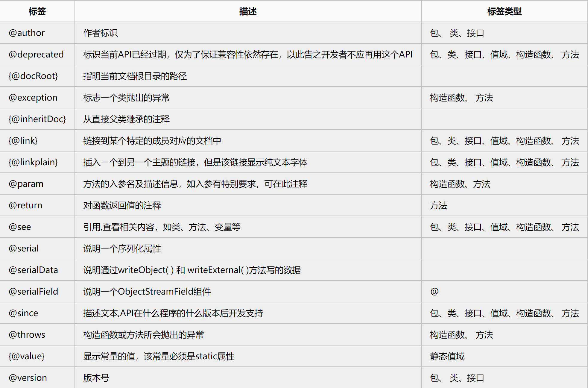Screen dimensions: 588x388
Task: Click the 描述 column header
Action: click(x=248, y=11)
